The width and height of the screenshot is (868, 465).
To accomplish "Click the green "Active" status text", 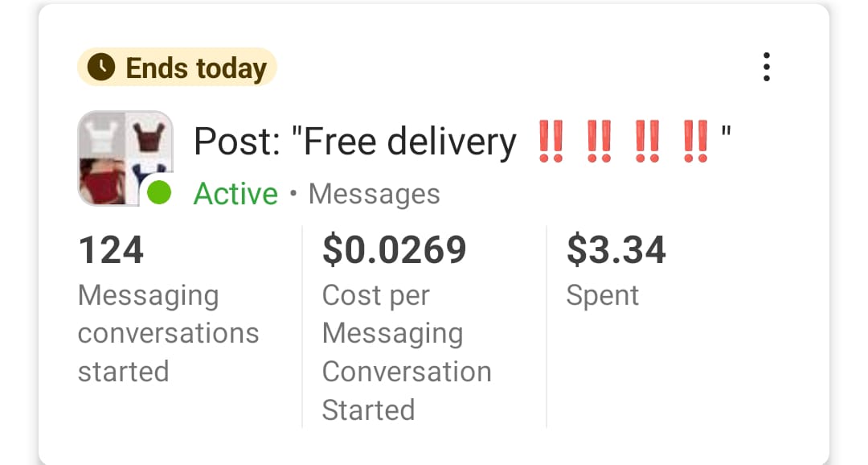I will pos(235,194).
